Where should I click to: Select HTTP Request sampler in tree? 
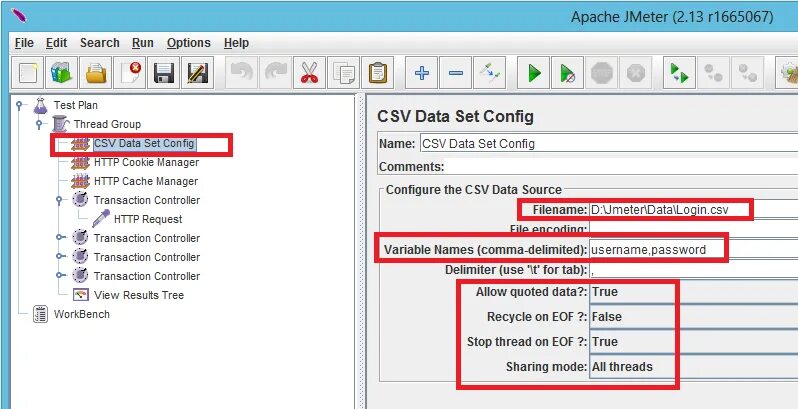tap(148, 219)
